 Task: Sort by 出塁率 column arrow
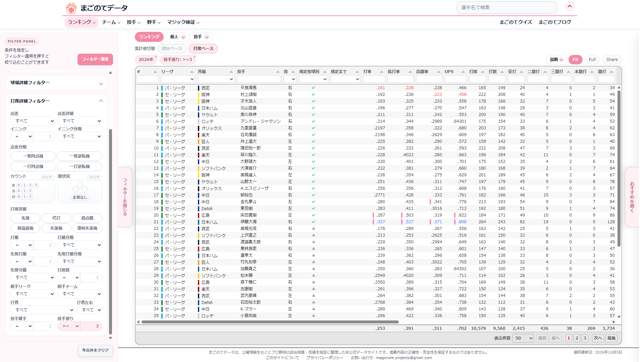coord(439,72)
